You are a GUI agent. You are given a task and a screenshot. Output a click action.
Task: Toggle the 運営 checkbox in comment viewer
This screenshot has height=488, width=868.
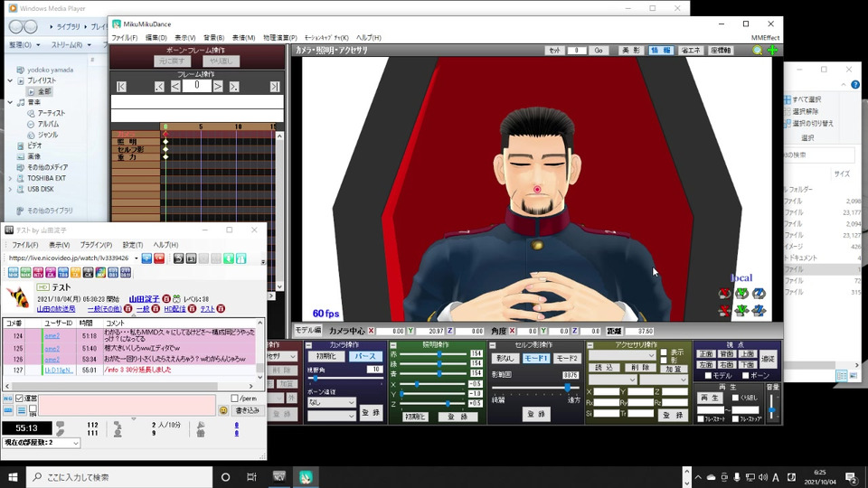[19, 399]
